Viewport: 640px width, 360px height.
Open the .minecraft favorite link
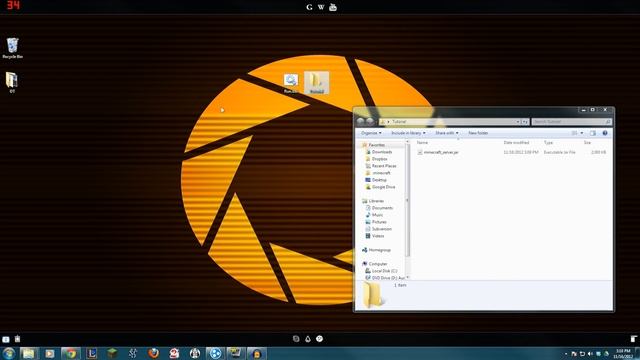pos(378,173)
